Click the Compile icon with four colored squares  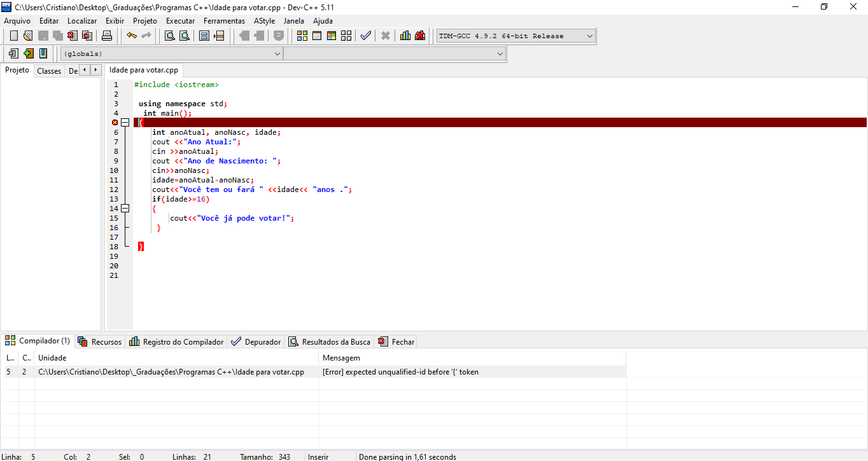coord(302,36)
